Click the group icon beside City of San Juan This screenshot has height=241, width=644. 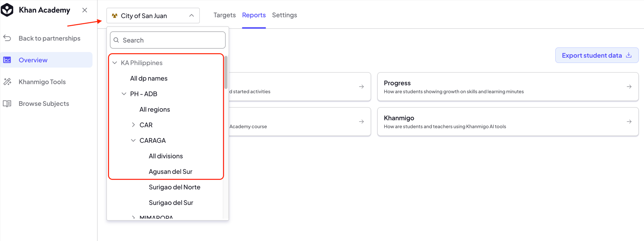tap(115, 16)
